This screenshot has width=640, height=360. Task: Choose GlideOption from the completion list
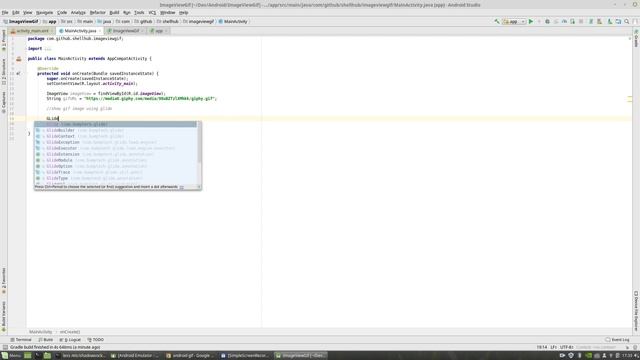coord(115,166)
